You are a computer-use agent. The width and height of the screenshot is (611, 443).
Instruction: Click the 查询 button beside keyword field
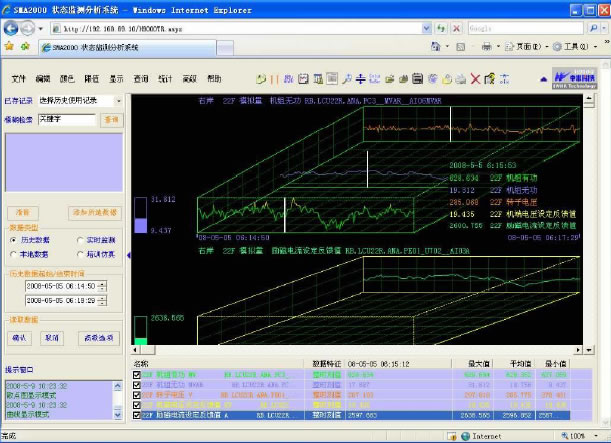point(111,120)
